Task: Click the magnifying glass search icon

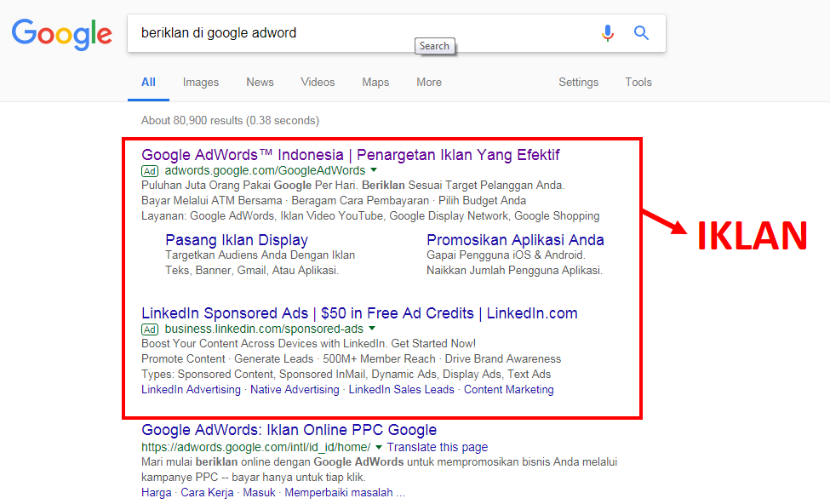Action: click(x=642, y=33)
